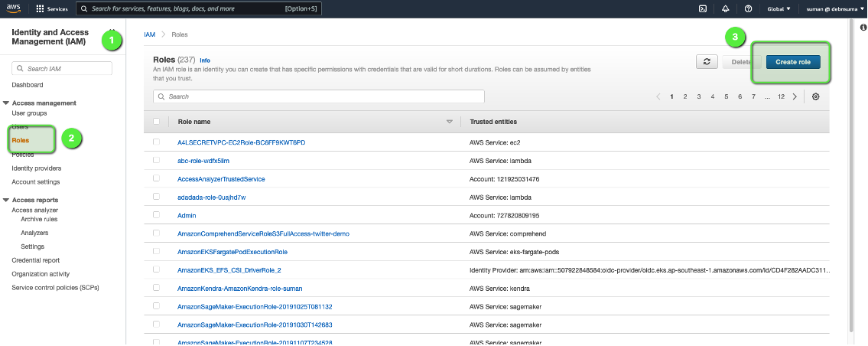Screen dimensions: 868x346
Task: Click the previous page arrow
Action: pyautogui.click(x=658, y=96)
